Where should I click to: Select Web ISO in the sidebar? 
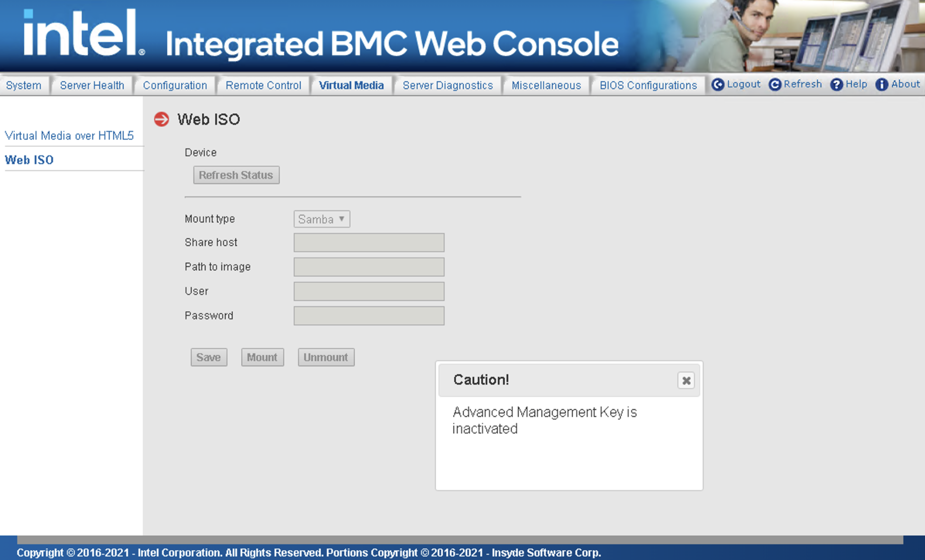(x=29, y=160)
